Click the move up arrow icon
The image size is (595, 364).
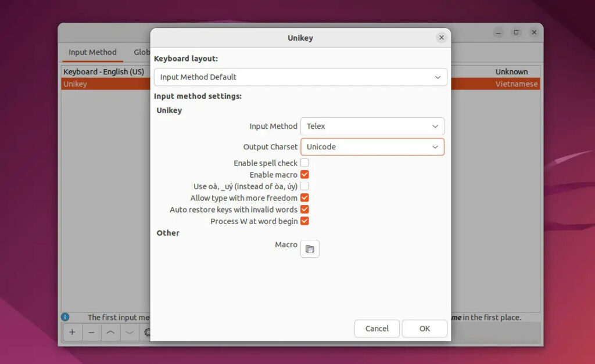tap(112, 332)
